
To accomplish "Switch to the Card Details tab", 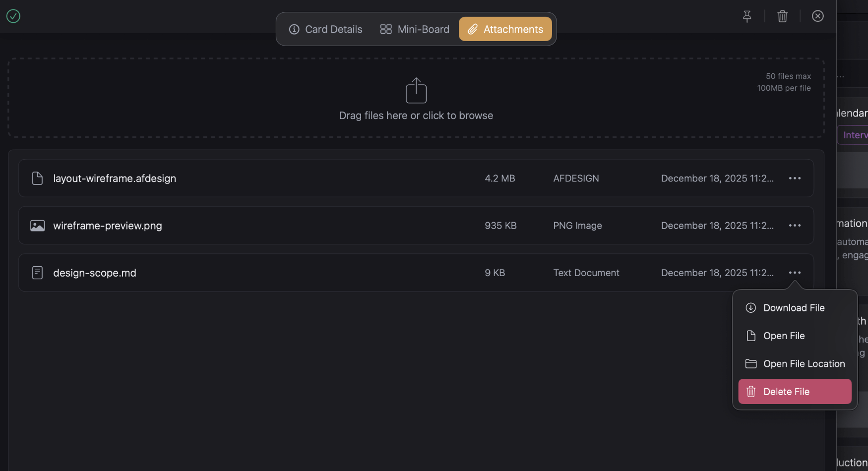I will click(325, 29).
